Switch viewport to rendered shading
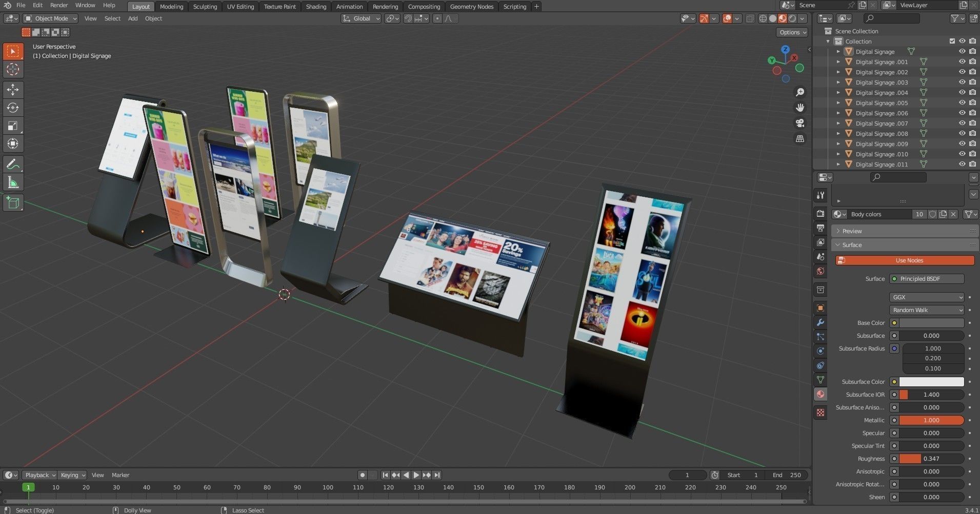 [x=792, y=18]
